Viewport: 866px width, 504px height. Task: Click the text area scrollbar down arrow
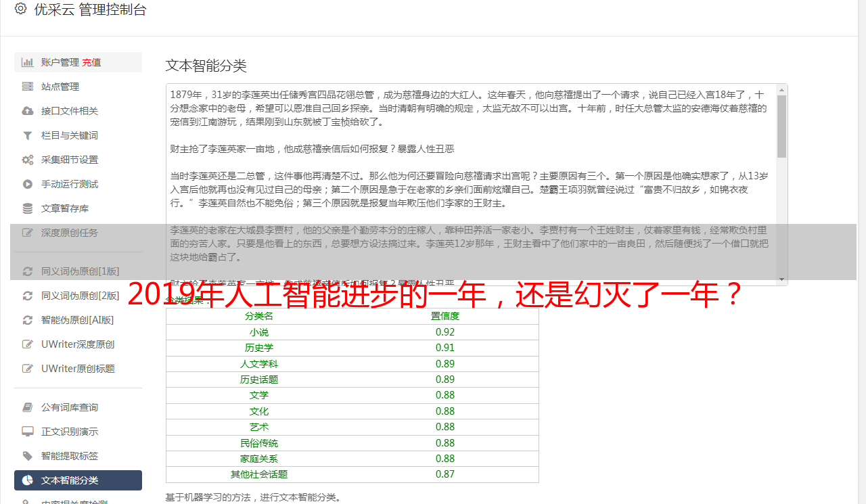click(782, 279)
